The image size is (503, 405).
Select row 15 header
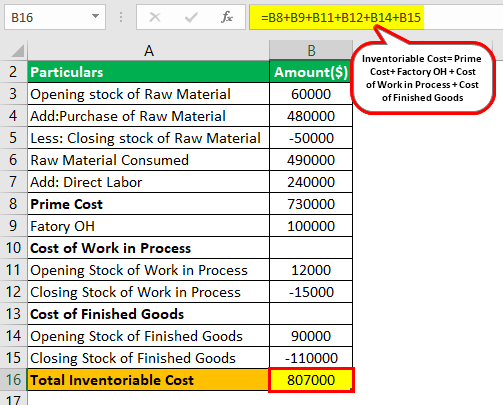click(x=13, y=358)
